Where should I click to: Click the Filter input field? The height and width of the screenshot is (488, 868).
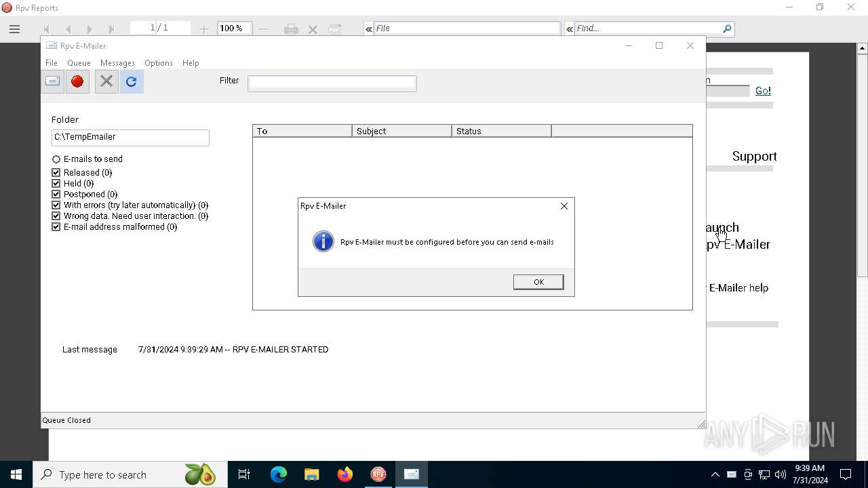point(332,83)
